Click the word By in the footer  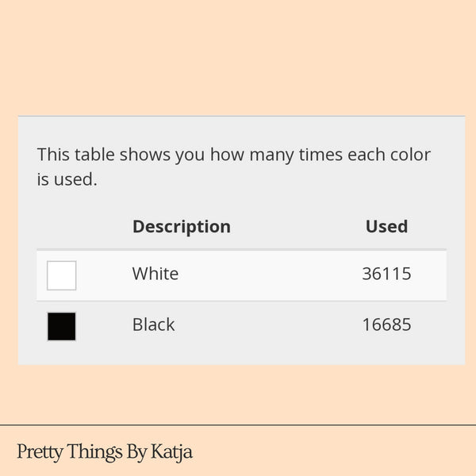click(x=136, y=453)
